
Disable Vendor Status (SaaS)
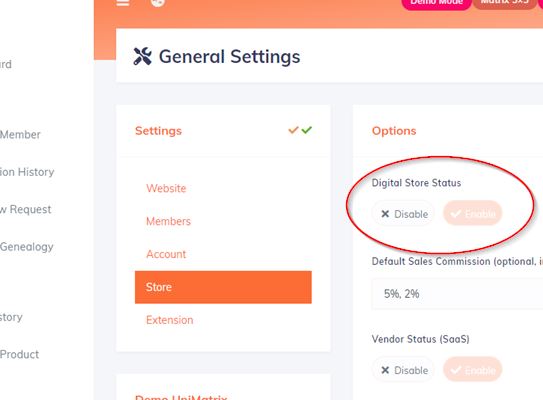click(x=404, y=370)
